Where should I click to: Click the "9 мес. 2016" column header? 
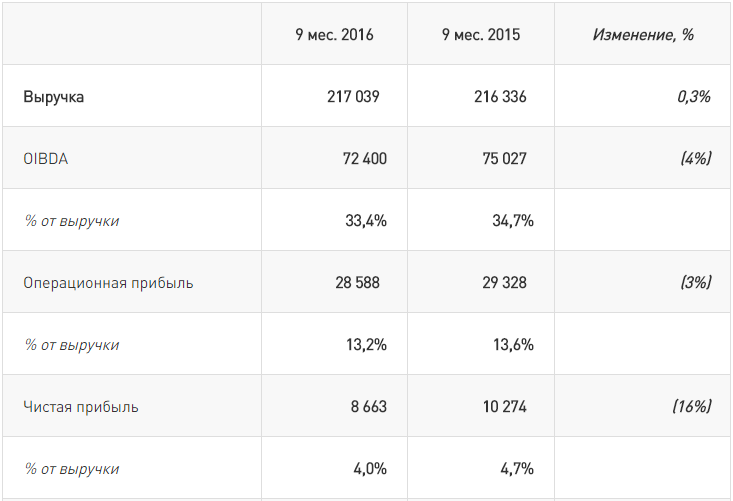tap(334, 34)
